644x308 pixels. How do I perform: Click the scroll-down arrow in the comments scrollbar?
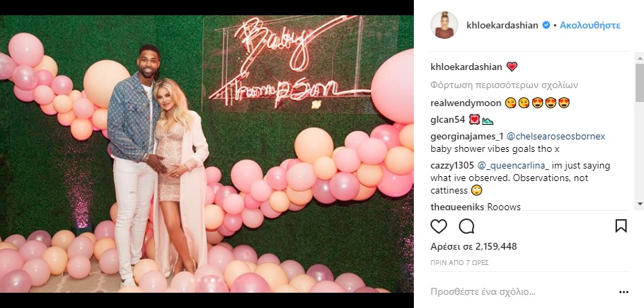639,203
